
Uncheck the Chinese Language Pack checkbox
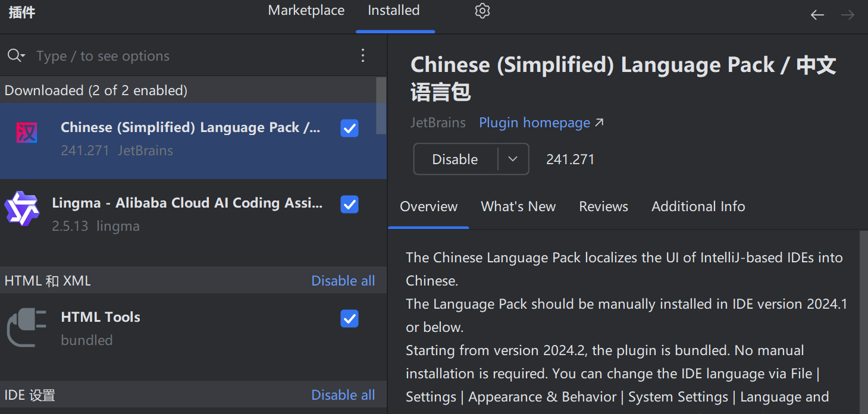349,128
